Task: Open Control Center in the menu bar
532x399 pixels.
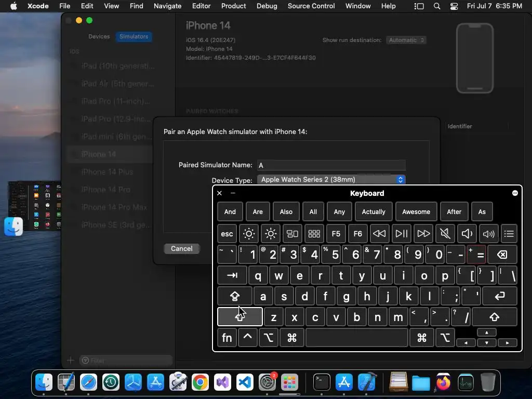Action: (454, 6)
